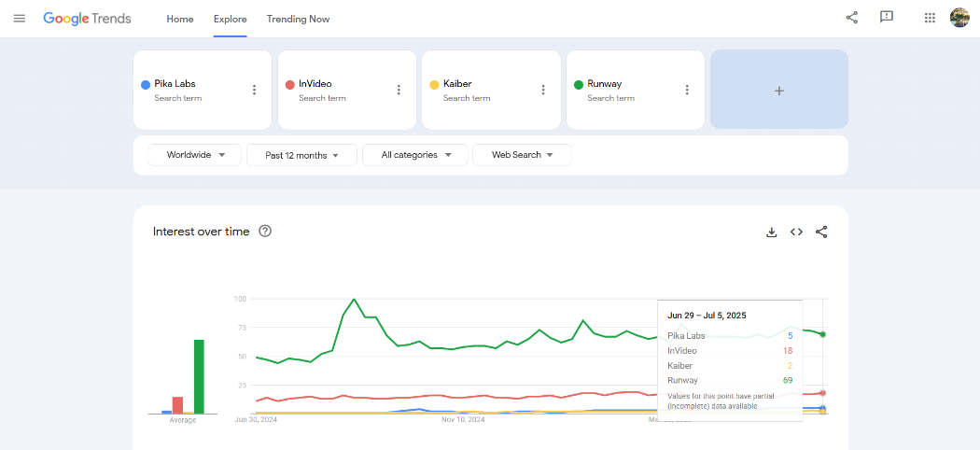
Task: Click the Interest over time heading
Action: [202, 232]
